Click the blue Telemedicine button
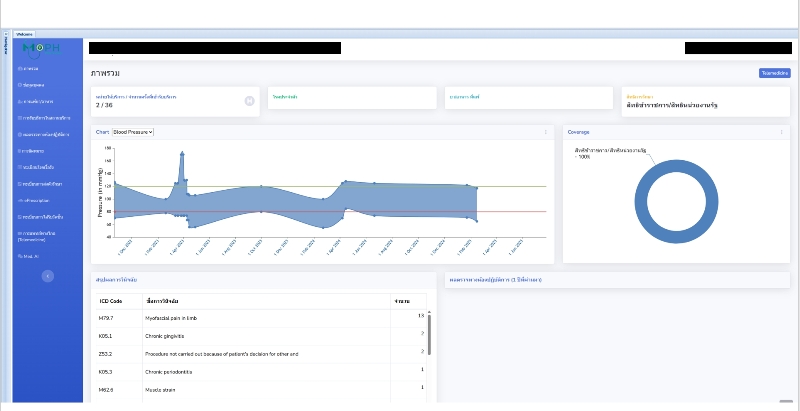 pyautogui.click(x=774, y=73)
